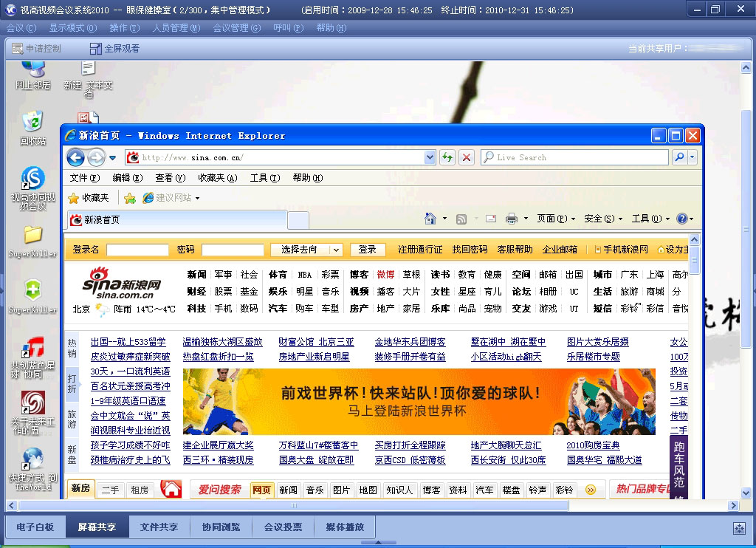
Task: Click the 登录 login button on Sina
Action: pyautogui.click(x=368, y=250)
